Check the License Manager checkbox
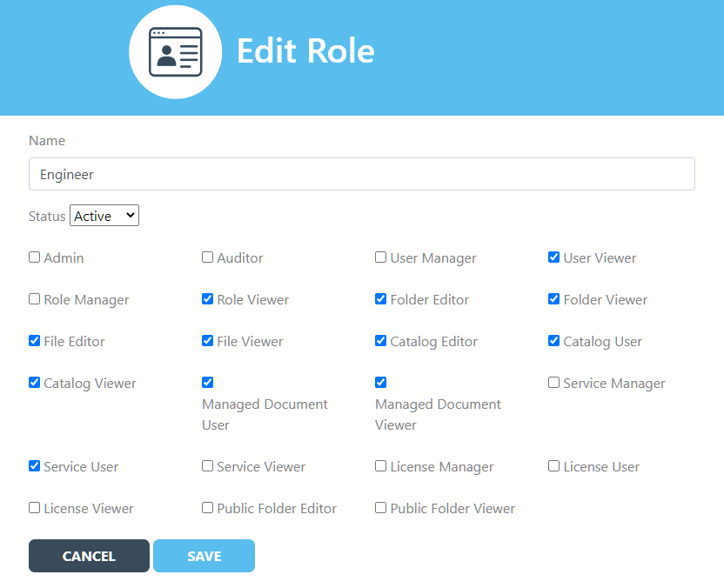The height and width of the screenshot is (588, 724). 380,465
